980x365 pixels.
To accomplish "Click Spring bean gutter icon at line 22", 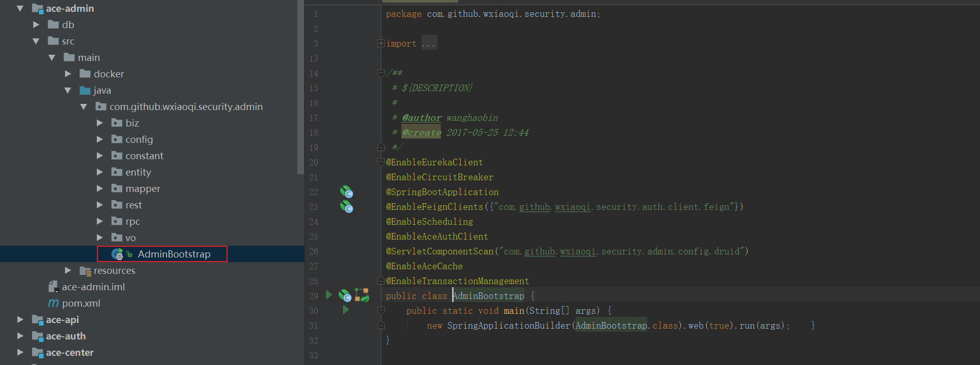I will pyautogui.click(x=346, y=192).
